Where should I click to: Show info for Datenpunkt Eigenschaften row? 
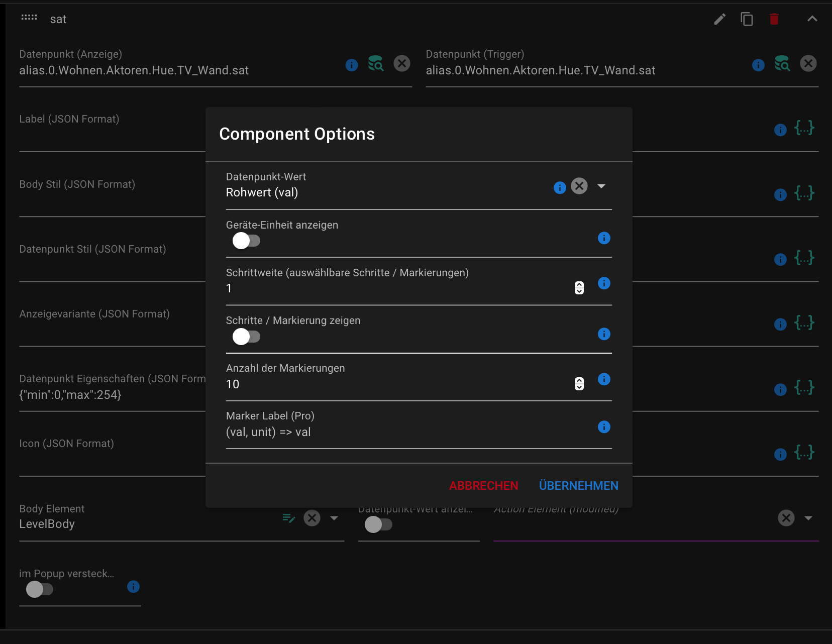tap(780, 389)
